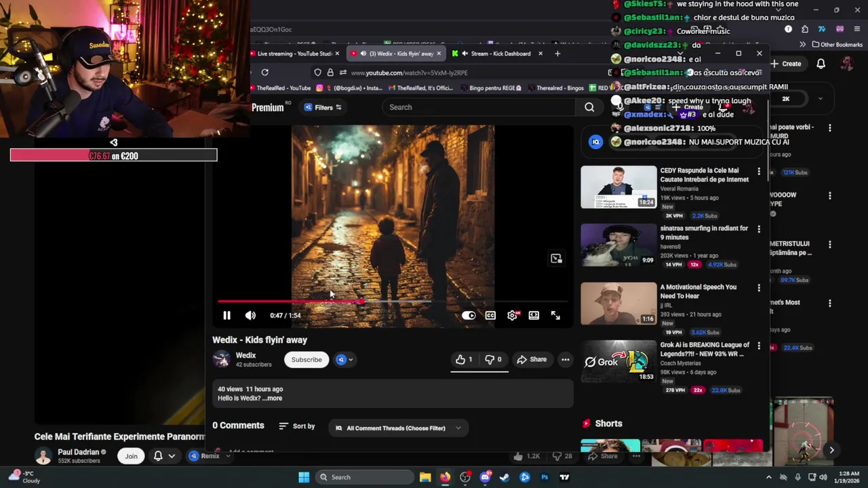The image size is (868, 488).
Task: Open sinatraa smurfing in radiant video
Action: coord(618,245)
